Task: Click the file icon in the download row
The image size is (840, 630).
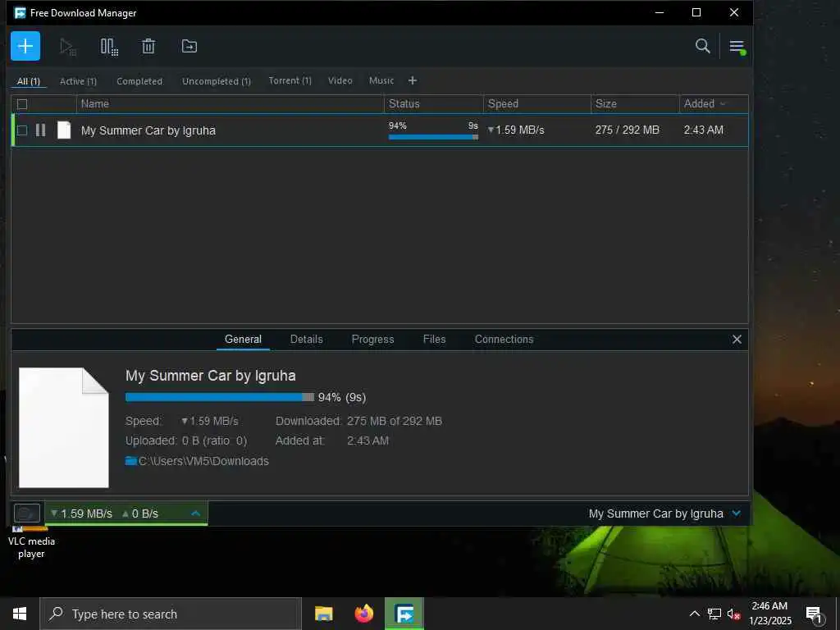Action: click(64, 130)
